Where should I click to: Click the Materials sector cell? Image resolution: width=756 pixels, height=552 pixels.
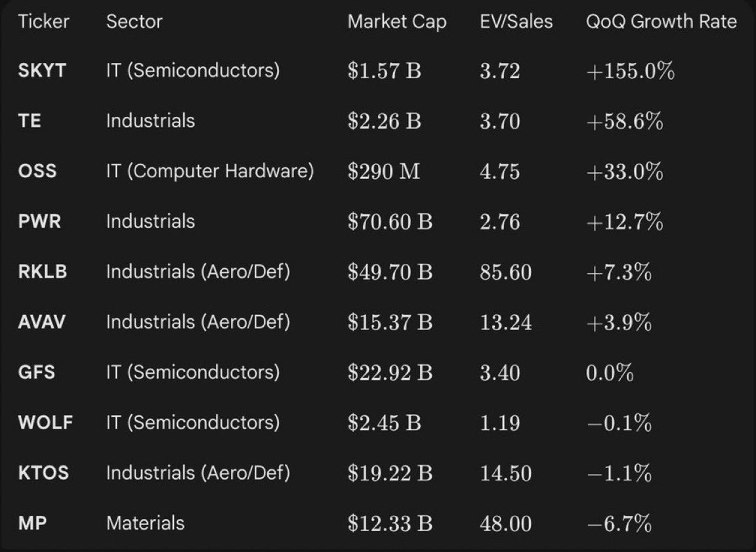[x=145, y=523]
